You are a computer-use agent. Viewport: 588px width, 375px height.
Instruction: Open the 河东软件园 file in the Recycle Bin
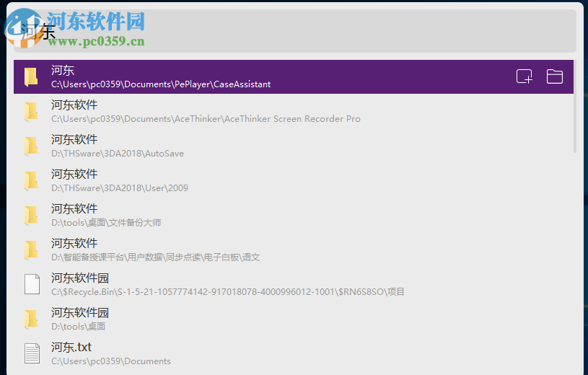294,284
